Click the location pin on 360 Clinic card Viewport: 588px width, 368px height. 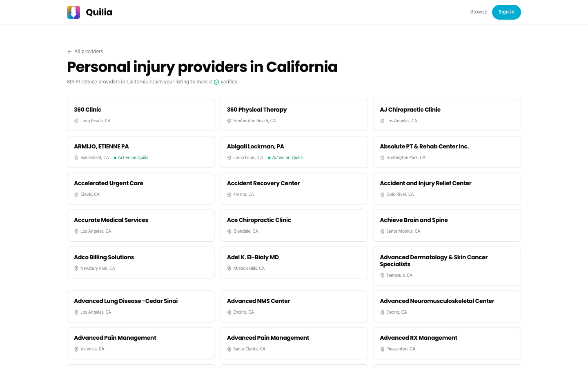tap(76, 121)
